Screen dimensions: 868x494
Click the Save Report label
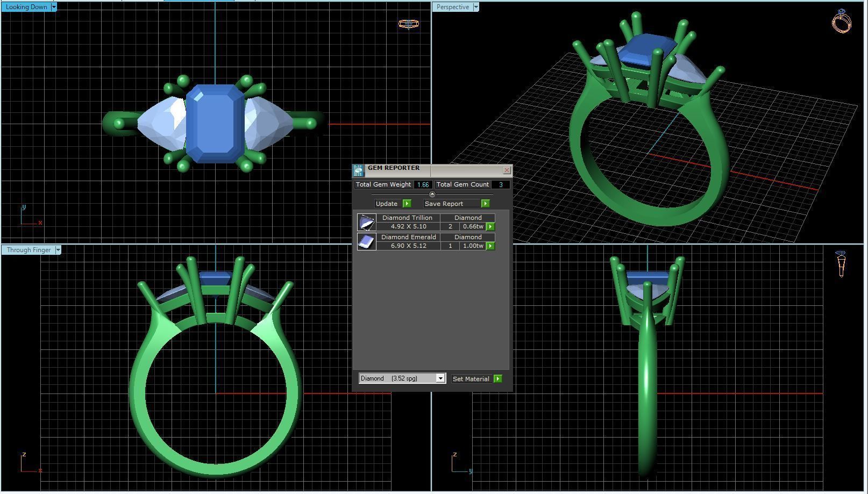[444, 204]
